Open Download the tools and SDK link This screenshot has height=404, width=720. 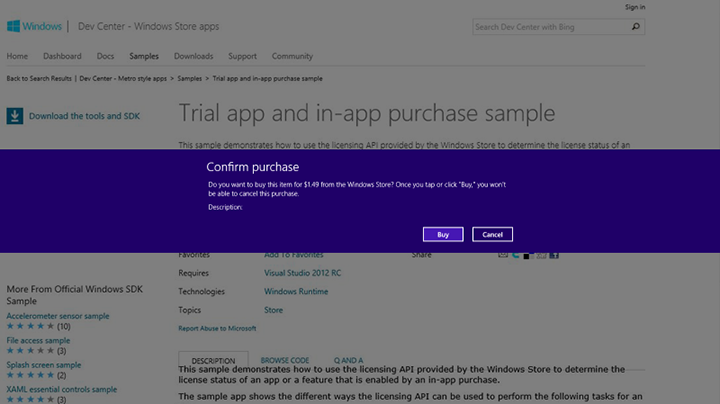pos(84,116)
